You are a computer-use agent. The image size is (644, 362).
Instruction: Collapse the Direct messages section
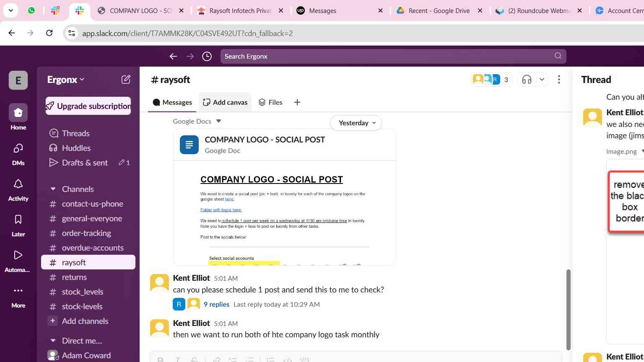click(x=53, y=341)
